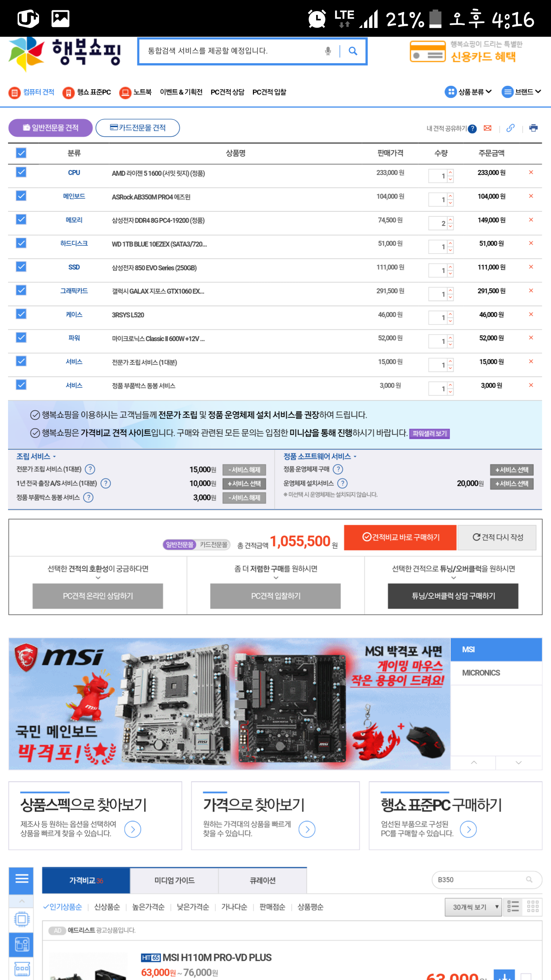The image size is (551, 980).
Task: Open the 컴퓨터 견적 menu
Action: pyautogui.click(x=31, y=92)
